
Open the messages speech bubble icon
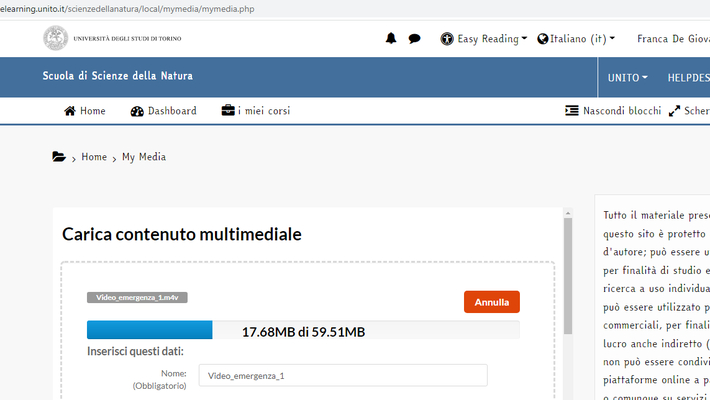414,39
